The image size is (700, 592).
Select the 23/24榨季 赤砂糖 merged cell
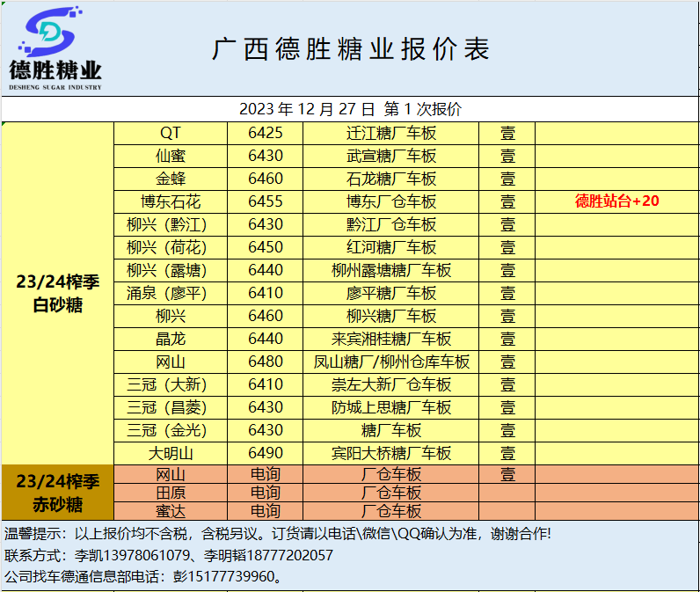click(58, 493)
